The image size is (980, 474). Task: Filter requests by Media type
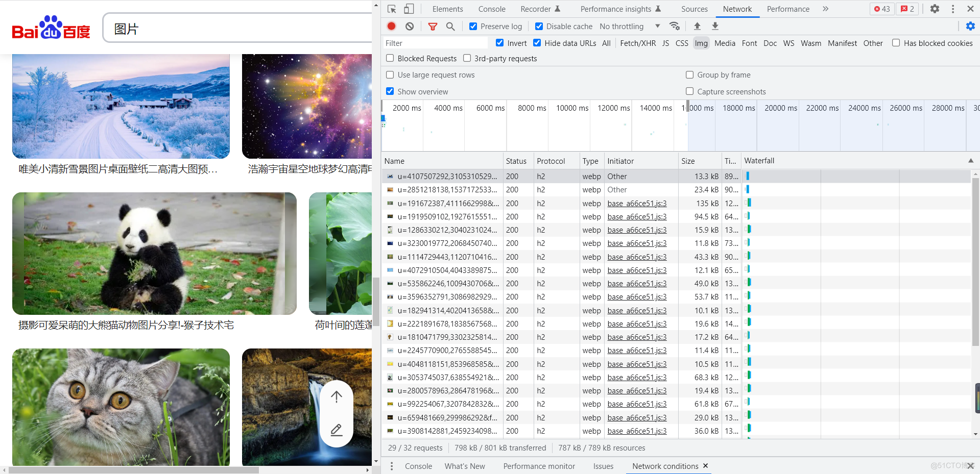point(725,43)
